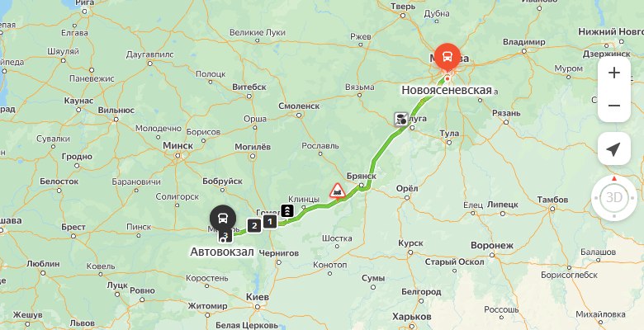Click the Автовокзал stop label
This screenshot has height=330, width=644.
(222, 252)
